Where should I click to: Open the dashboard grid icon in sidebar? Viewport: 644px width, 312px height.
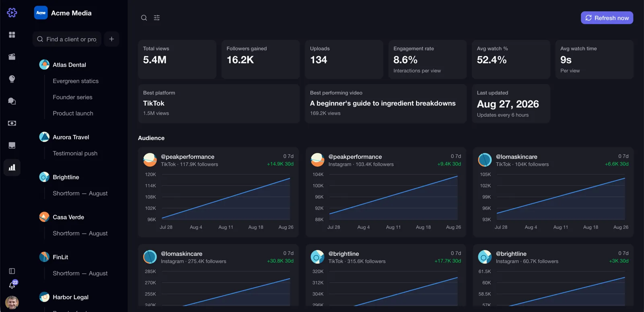(12, 35)
